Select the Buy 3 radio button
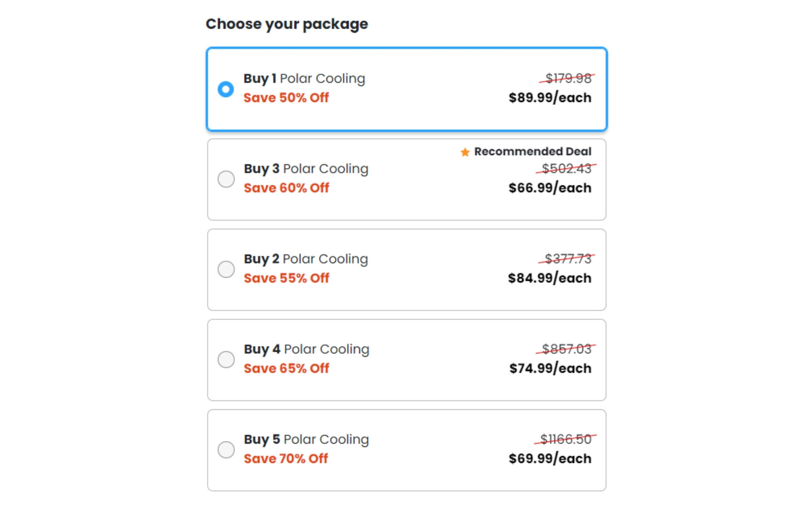 pos(226,179)
